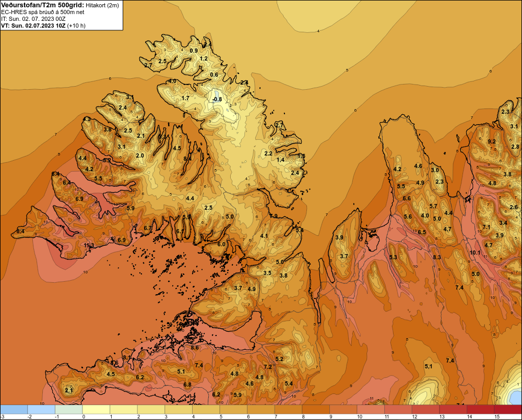Click the legend swatch between -3 and -2

(x=14, y=410)
